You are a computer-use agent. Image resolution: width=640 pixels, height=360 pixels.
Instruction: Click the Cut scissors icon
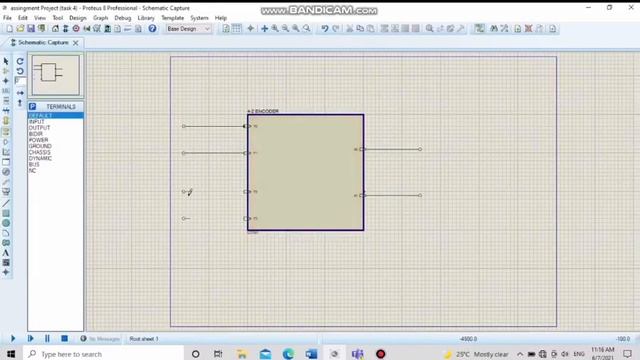[x=349, y=29]
